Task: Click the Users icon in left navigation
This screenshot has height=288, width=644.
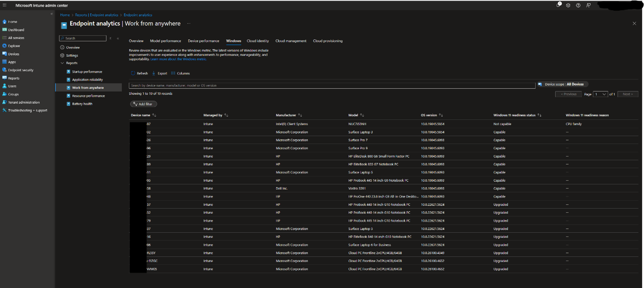Action: 5,86
